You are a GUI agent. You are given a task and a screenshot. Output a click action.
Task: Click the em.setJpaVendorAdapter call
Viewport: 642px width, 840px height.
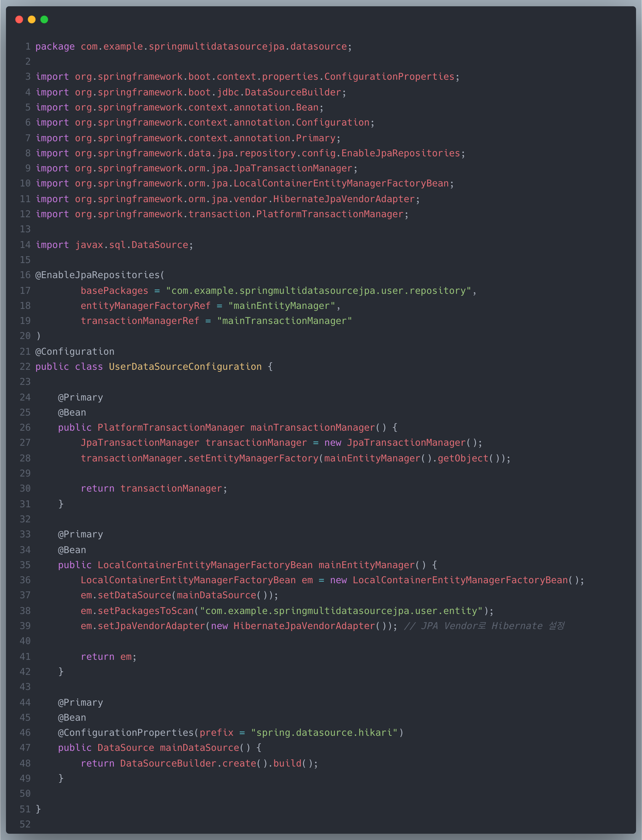[239, 626]
